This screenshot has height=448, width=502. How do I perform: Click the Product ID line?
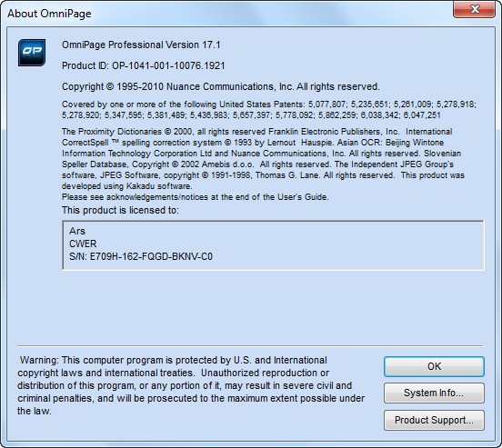[144, 65]
